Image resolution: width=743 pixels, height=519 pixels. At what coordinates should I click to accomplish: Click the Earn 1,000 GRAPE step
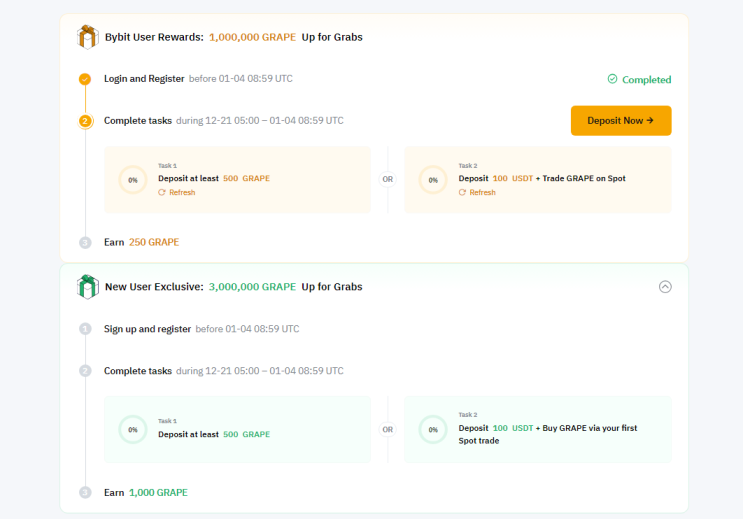(145, 492)
